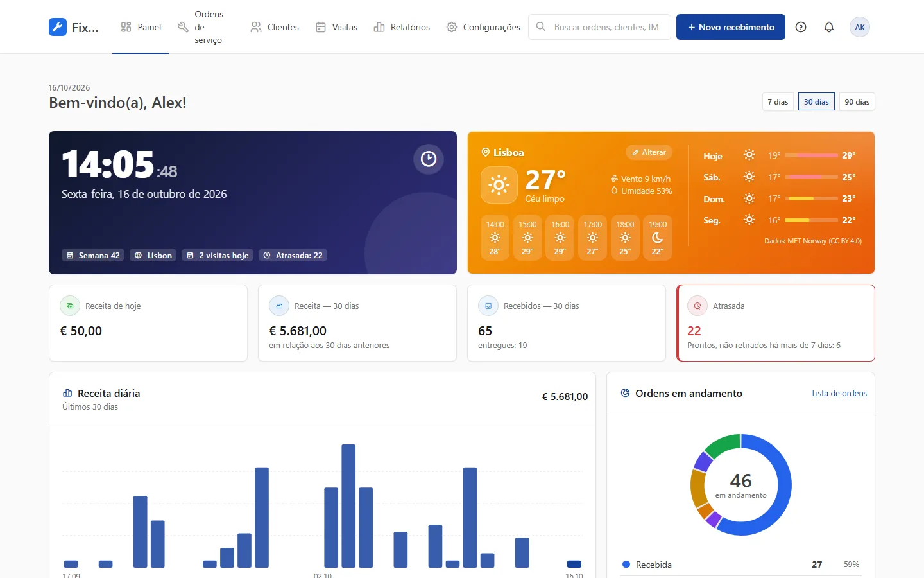Click the 2 visitas hoje badge

(218, 256)
